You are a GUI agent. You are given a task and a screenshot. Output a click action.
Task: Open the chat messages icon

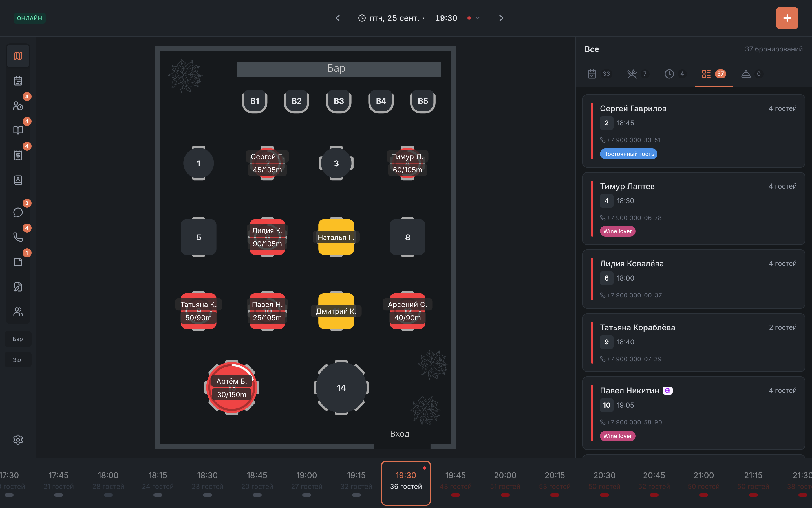18,212
